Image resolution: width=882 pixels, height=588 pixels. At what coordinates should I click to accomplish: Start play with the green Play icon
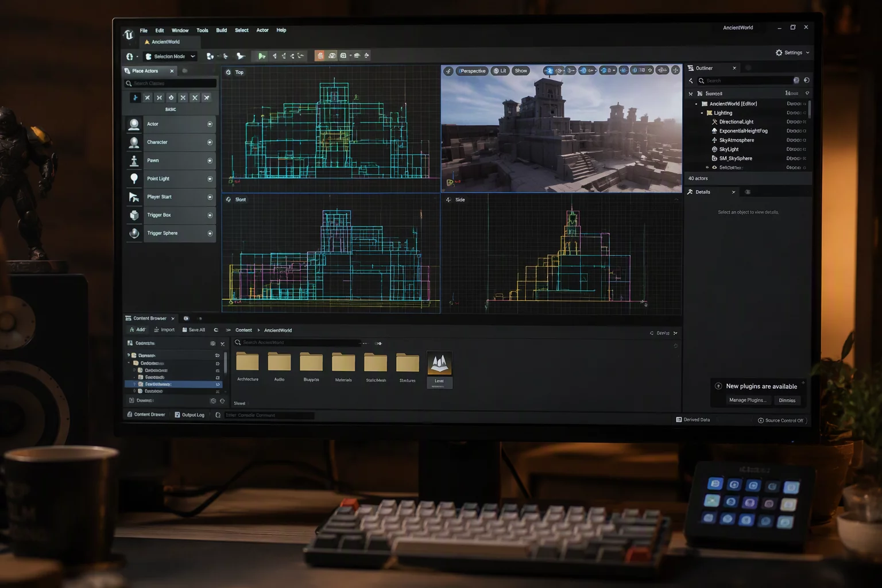coord(262,56)
